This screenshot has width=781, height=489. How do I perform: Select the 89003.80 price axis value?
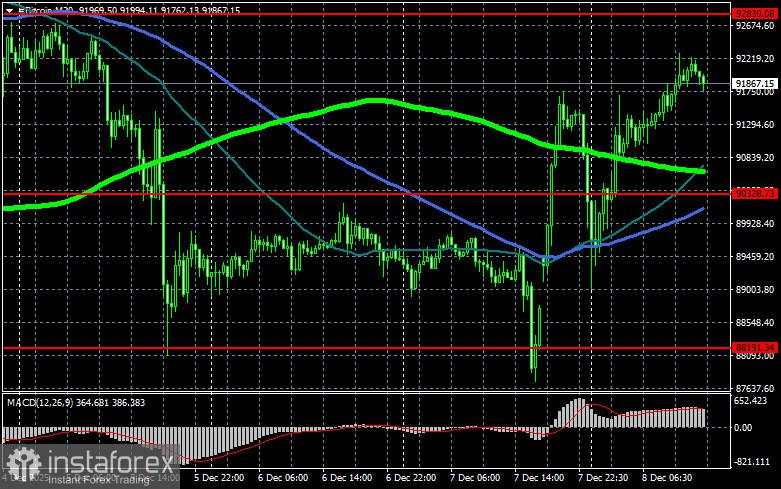[x=755, y=289]
